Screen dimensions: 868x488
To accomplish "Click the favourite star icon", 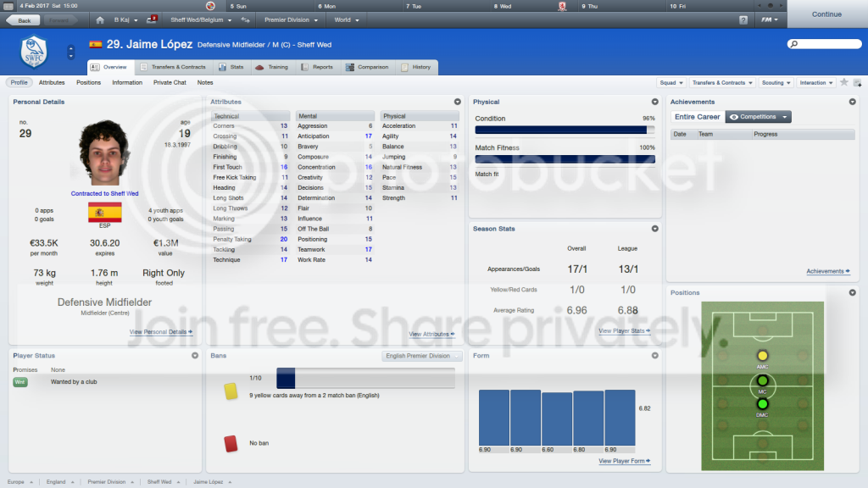I will tap(843, 82).
